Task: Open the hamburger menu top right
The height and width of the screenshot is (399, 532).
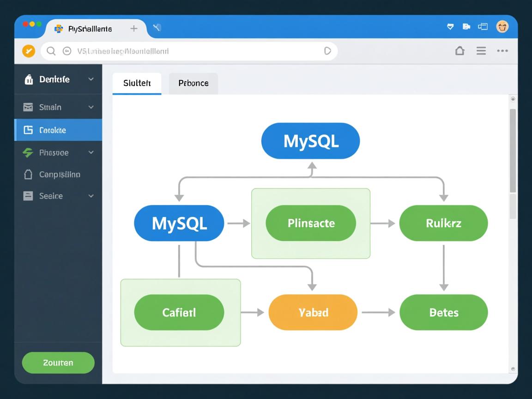Action: (481, 51)
